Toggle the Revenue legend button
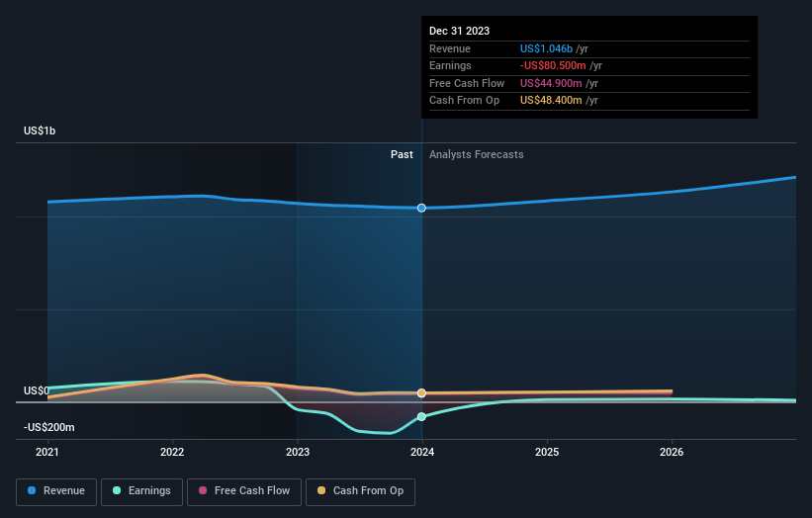 [56, 491]
